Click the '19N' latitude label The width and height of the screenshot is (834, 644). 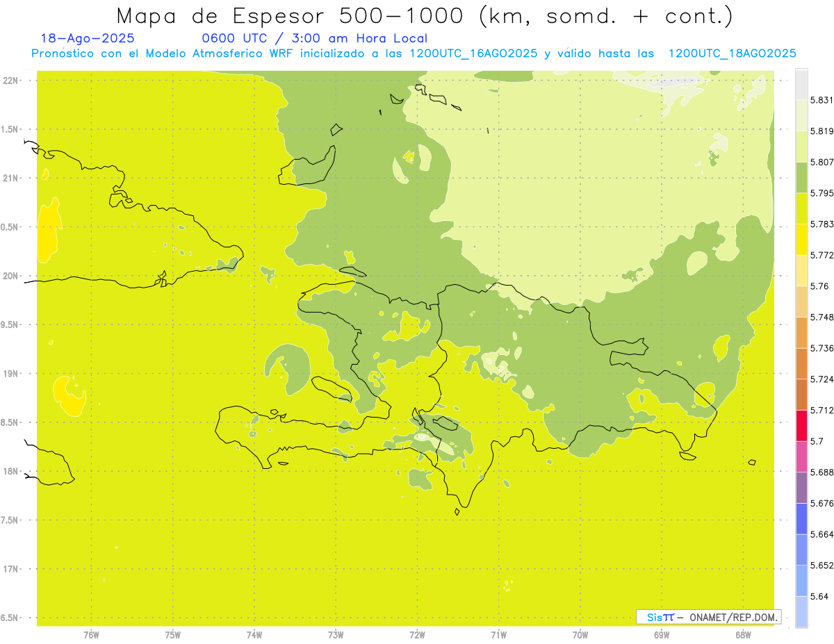[x=10, y=374]
